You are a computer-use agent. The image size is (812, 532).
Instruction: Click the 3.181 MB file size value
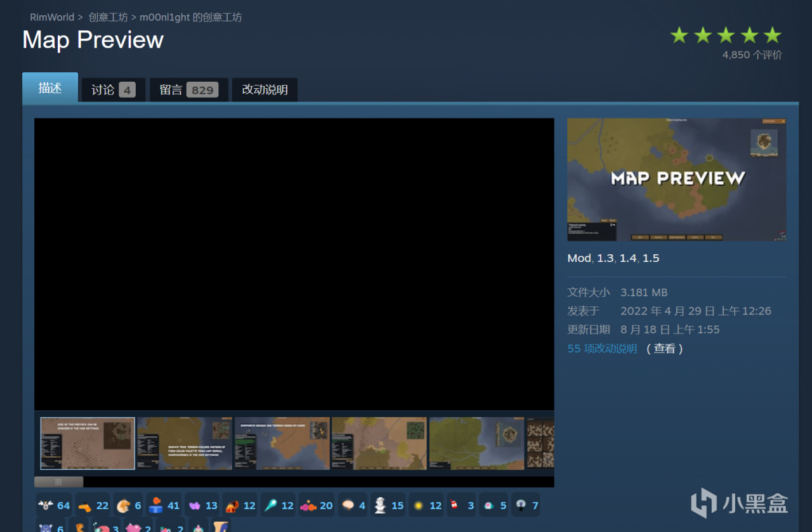(644, 292)
